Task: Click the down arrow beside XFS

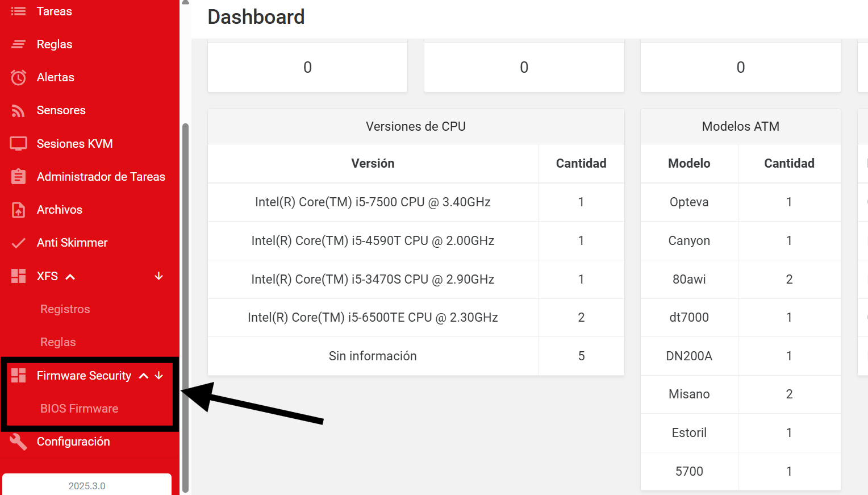Action: tap(159, 276)
